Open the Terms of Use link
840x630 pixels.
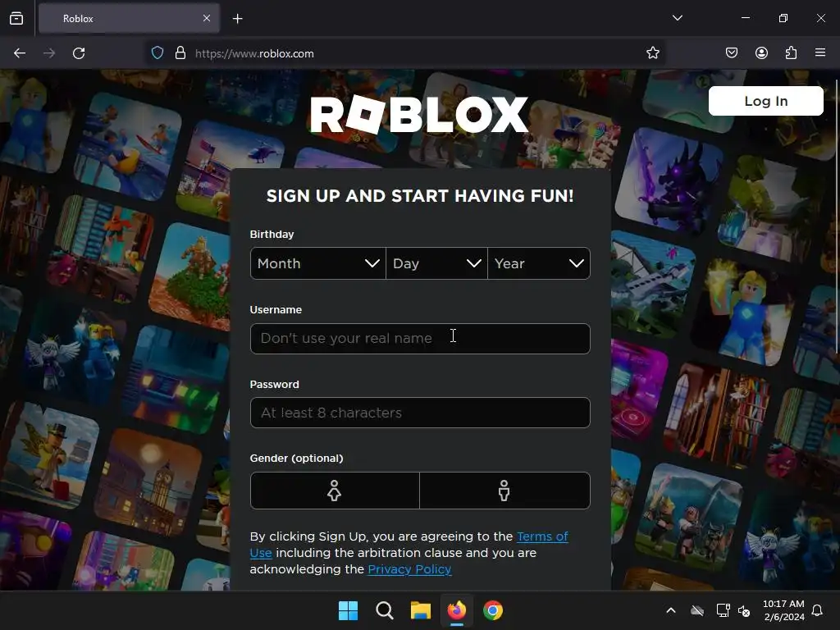coord(542,536)
